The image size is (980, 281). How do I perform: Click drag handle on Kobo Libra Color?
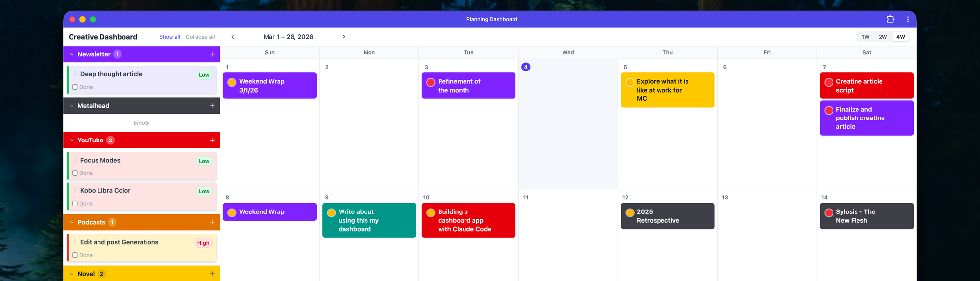click(75, 191)
